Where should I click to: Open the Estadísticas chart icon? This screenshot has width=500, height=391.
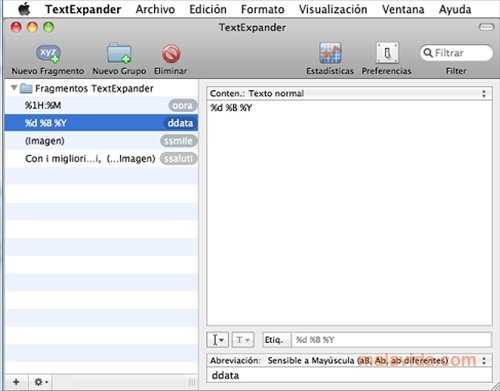click(x=330, y=53)
